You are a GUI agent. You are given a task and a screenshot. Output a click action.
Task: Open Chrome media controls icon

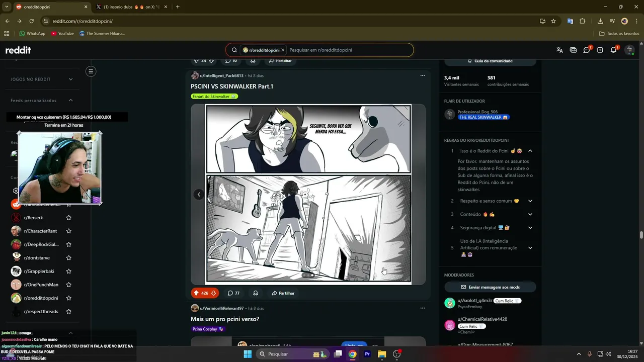[x=612, y=21]
